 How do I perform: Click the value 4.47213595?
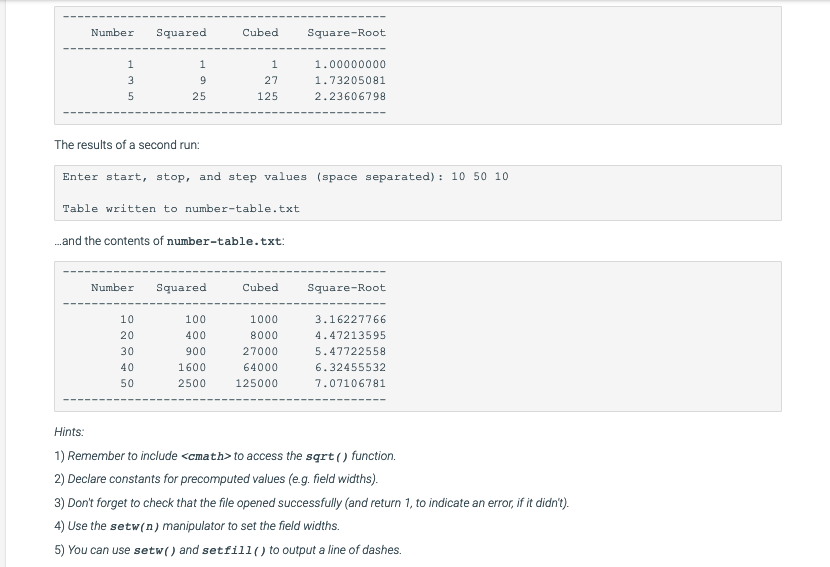(x=350, y=336)
